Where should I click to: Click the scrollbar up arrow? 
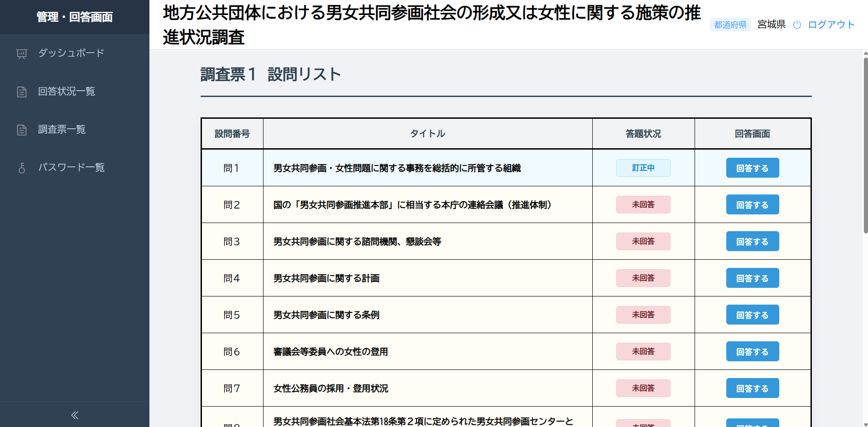click(x=865, y=53)
